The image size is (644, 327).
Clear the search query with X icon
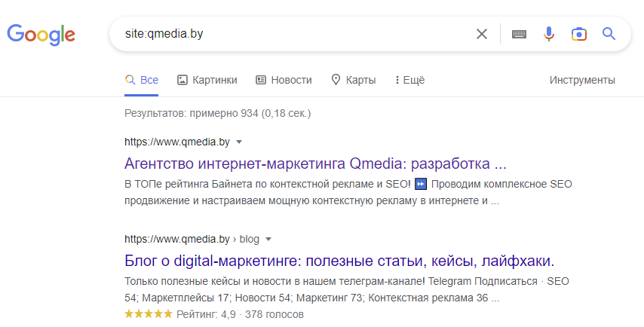(x=482, y=34)
